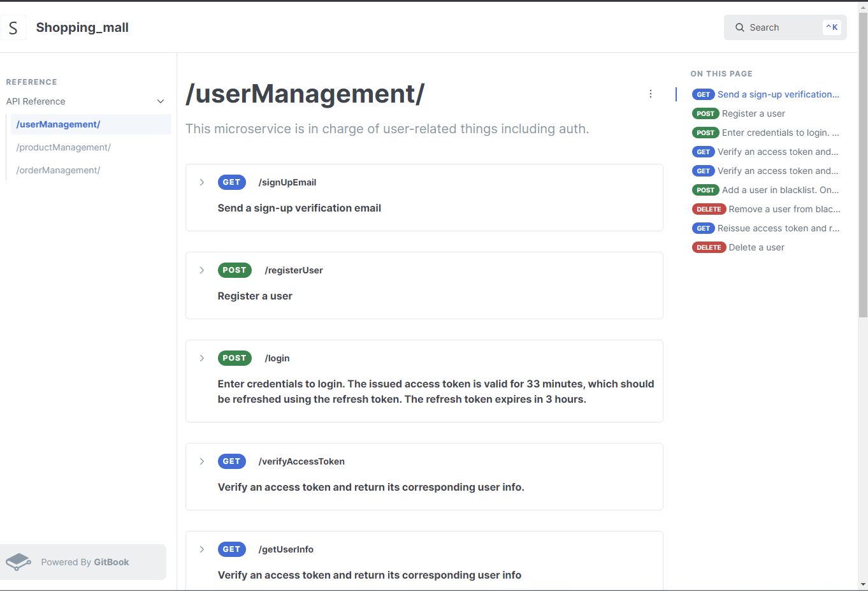The image size is (868, 592).
Task: Click the GitBook logo icon at bottom left
Action: pos(18,561)
